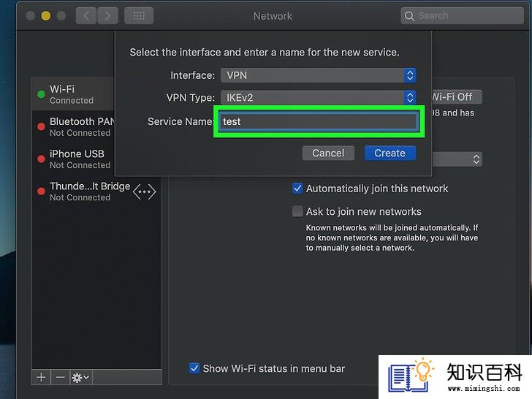Screen dimensions: 532x399
Task: Click the Thunderbolt Bridge arrows icon
Action: 144,191
